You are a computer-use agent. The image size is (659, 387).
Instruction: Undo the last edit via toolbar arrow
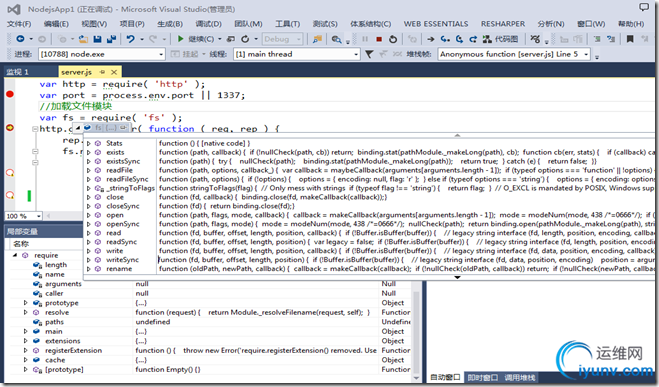coord(131,39)
